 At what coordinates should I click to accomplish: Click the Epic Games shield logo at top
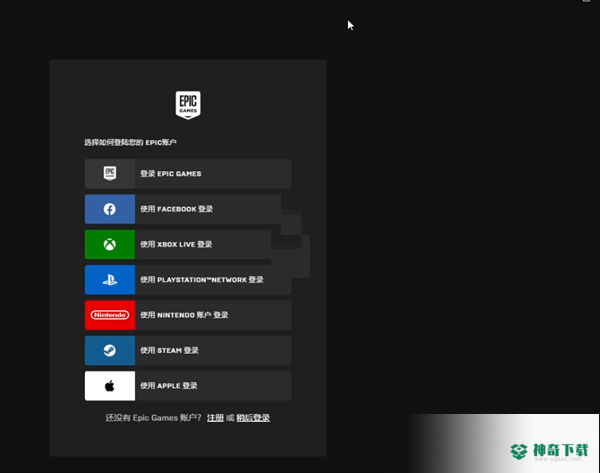coord(188,105)
